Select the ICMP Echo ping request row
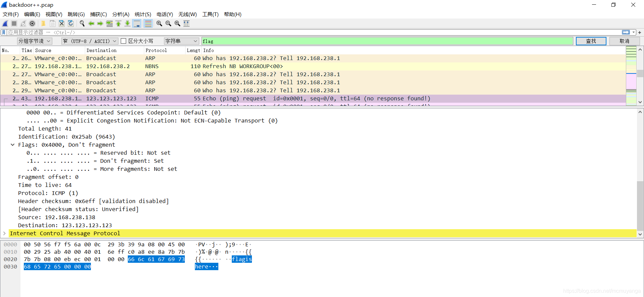Viewport: 644px width, 297px height. click(313, 99)
